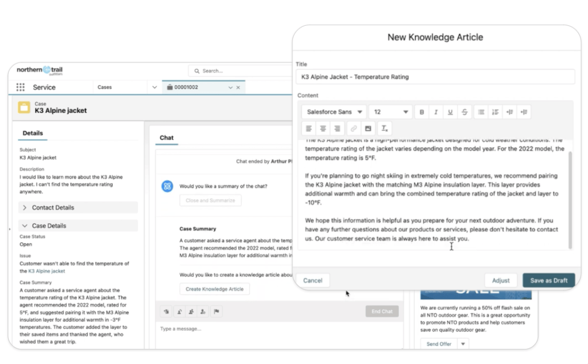
Task: Click the article Title input field
Action: [x=435, y=77]
